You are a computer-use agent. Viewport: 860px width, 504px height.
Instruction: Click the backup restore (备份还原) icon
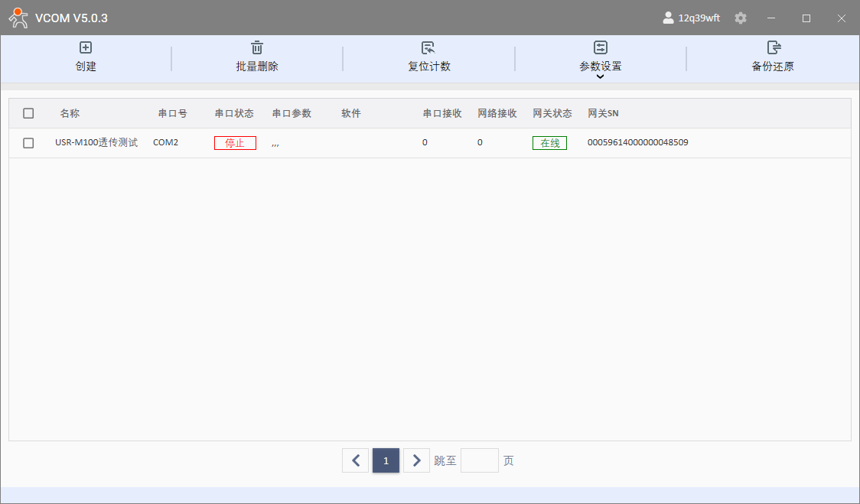(773, 47)
